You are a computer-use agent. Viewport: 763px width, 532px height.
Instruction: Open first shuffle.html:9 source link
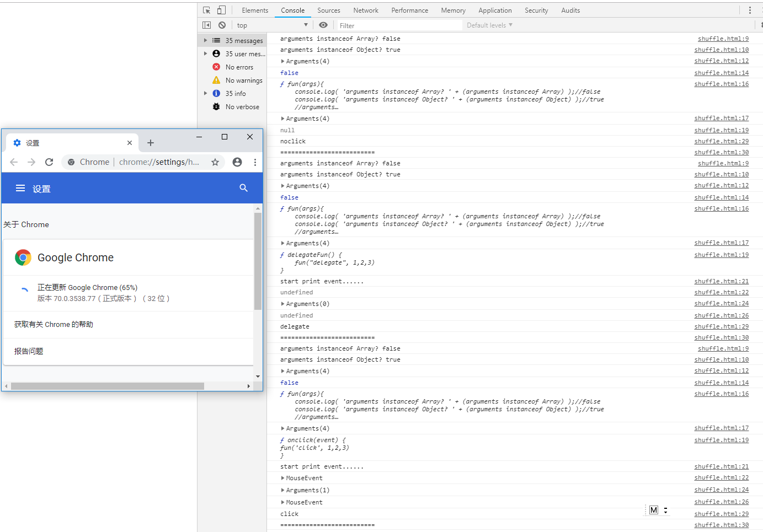723,39
